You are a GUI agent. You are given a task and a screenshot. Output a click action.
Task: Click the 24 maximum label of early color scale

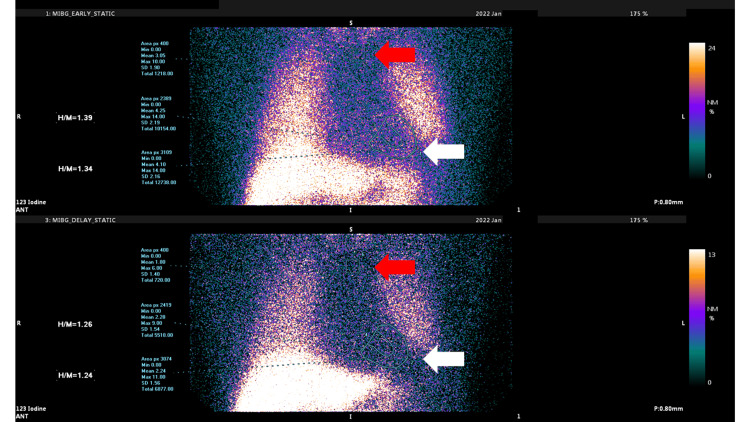(x=711, y=48)
